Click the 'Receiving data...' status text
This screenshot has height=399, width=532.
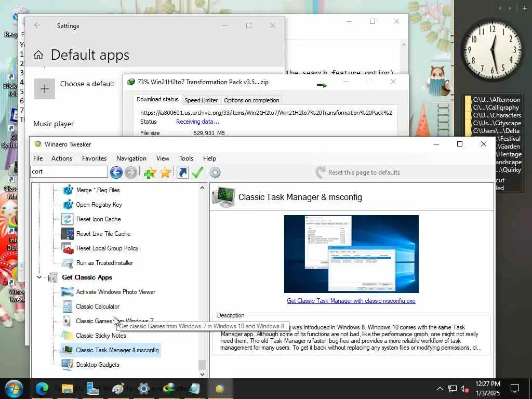(197, 122)
